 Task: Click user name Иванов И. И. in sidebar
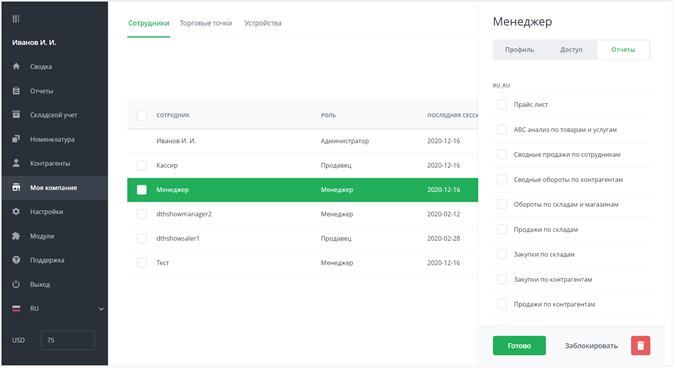[x=34, y=43]
